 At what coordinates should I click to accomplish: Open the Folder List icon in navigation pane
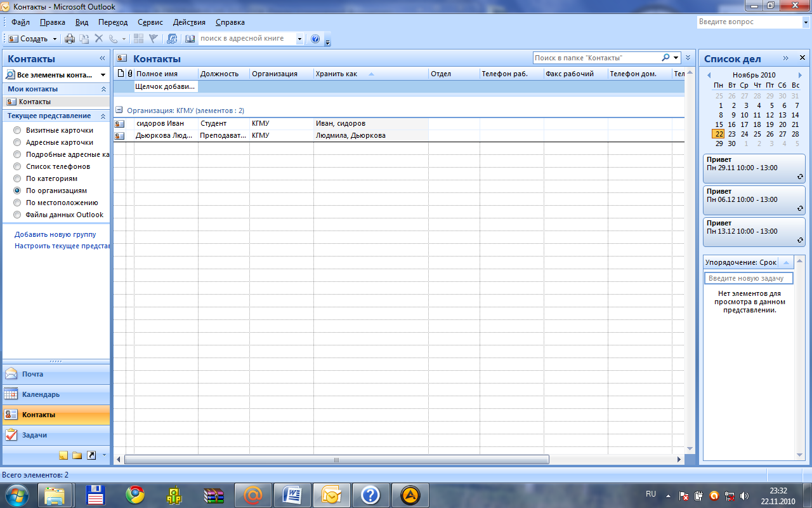[77, 455]
